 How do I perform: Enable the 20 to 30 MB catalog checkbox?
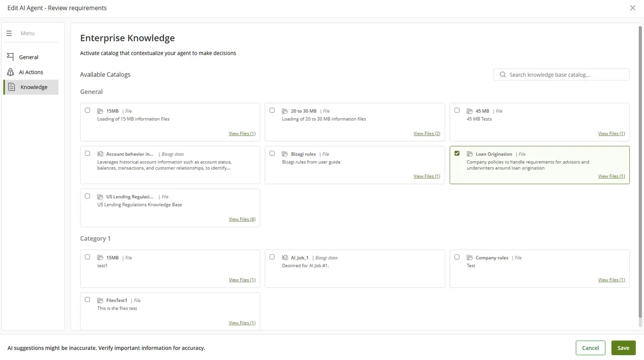click(272, 110)
